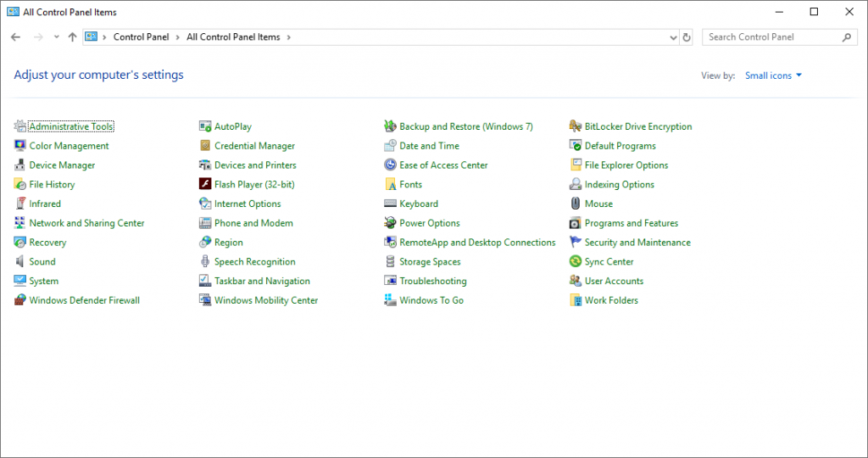Click the Network and Sharing Center icon
The height and width of the screenshot is (458, 868).
point(20,223)
